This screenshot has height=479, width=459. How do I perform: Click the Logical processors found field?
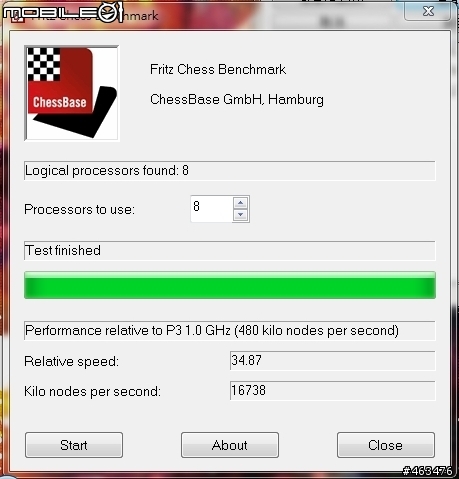230,171
